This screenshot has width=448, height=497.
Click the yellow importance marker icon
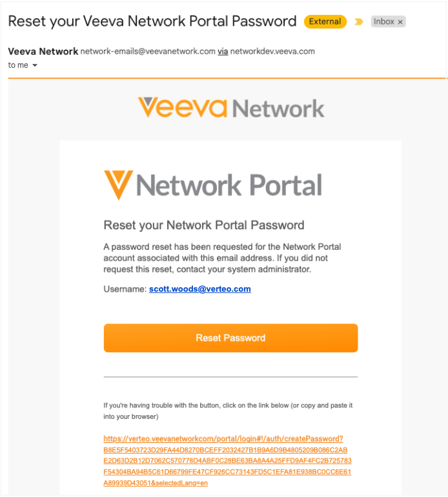tap(359, 22)
